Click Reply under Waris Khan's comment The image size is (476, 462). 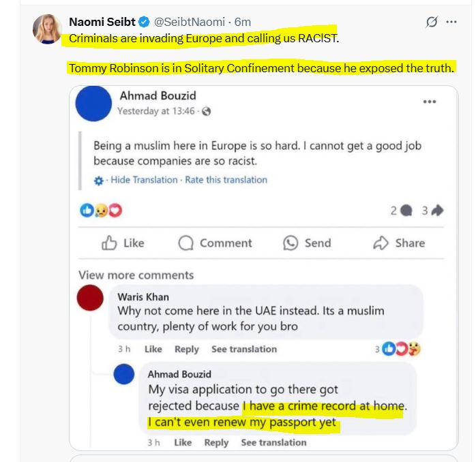coord(186,349)
